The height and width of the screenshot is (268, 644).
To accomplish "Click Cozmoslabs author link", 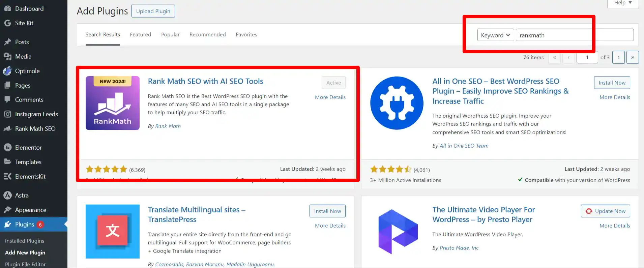I will (169, 264).
